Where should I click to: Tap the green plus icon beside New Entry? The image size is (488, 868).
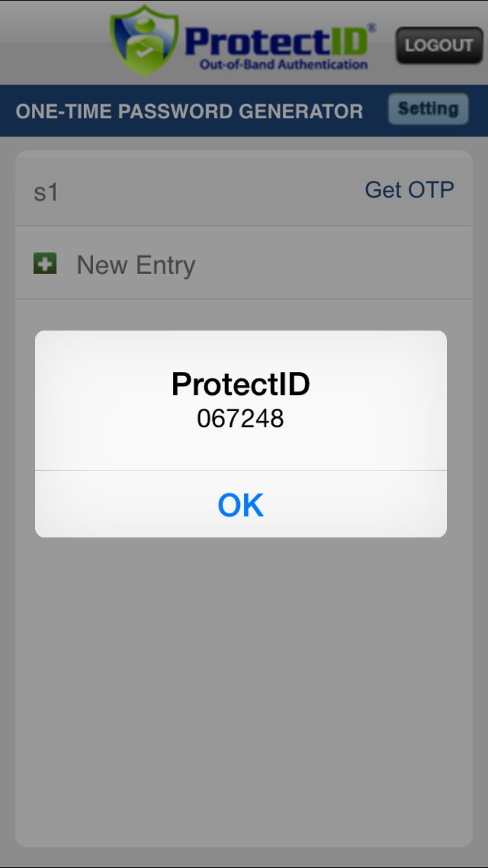tap(45, 264)
